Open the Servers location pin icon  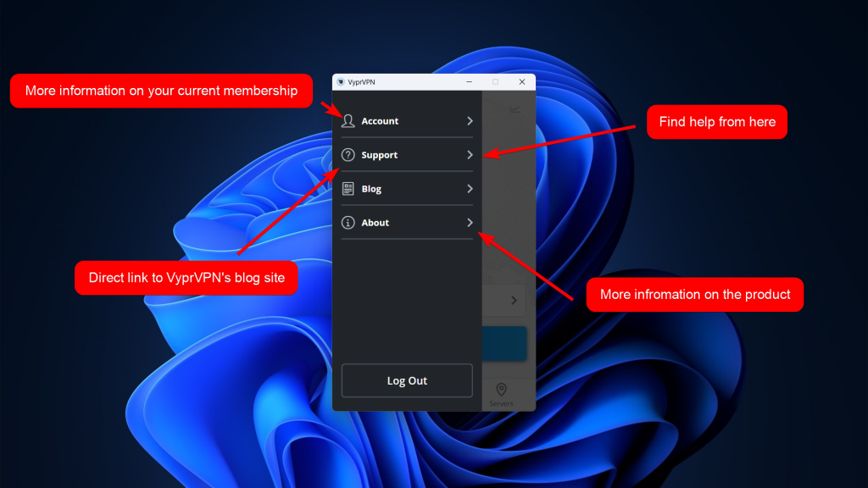501,390
